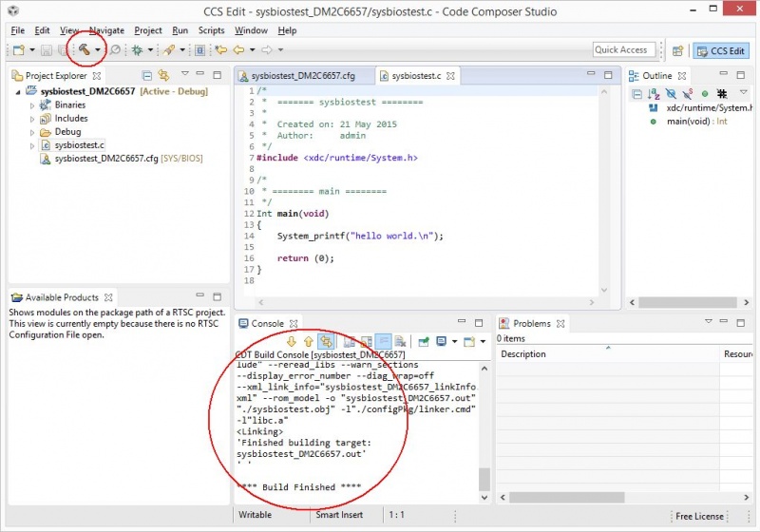Image resolution: width=760 pixels, height=532 pixels.
Task: Click the Save disk icon
Action: (x=46, y=50)
